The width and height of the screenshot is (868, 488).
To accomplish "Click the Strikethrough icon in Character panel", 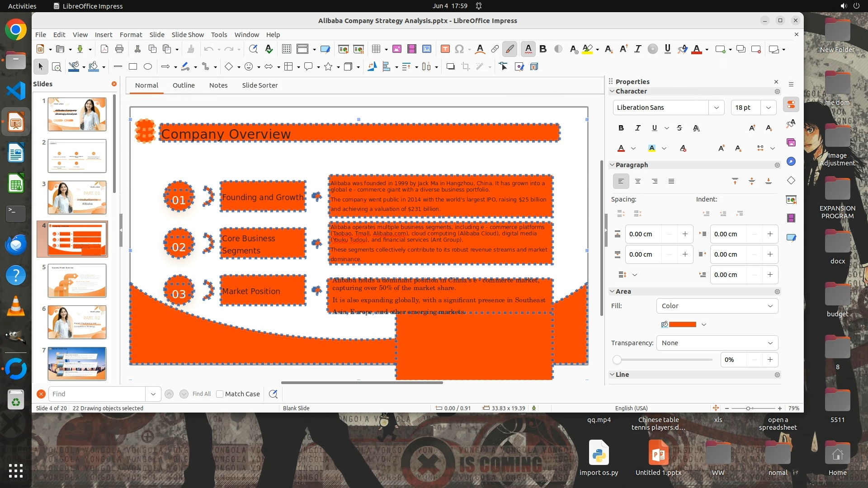I will (679, 128).
